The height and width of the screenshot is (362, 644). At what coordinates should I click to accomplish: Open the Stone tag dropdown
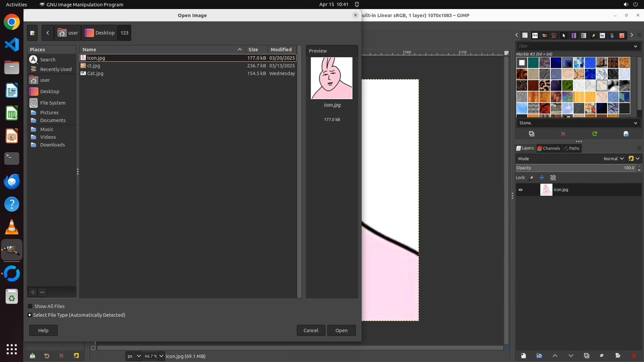635,123
